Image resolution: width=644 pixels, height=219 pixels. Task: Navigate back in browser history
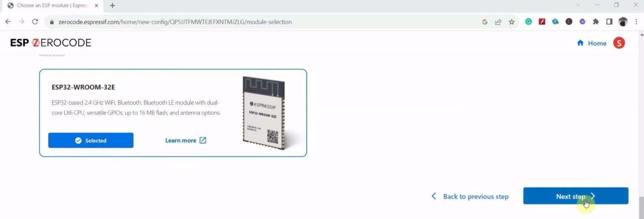point(8,22)
